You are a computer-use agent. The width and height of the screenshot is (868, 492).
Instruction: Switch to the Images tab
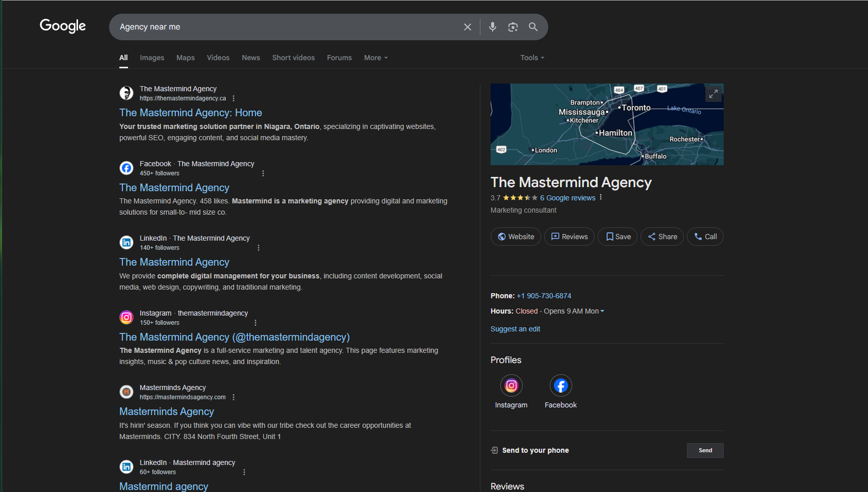[152, 57]
